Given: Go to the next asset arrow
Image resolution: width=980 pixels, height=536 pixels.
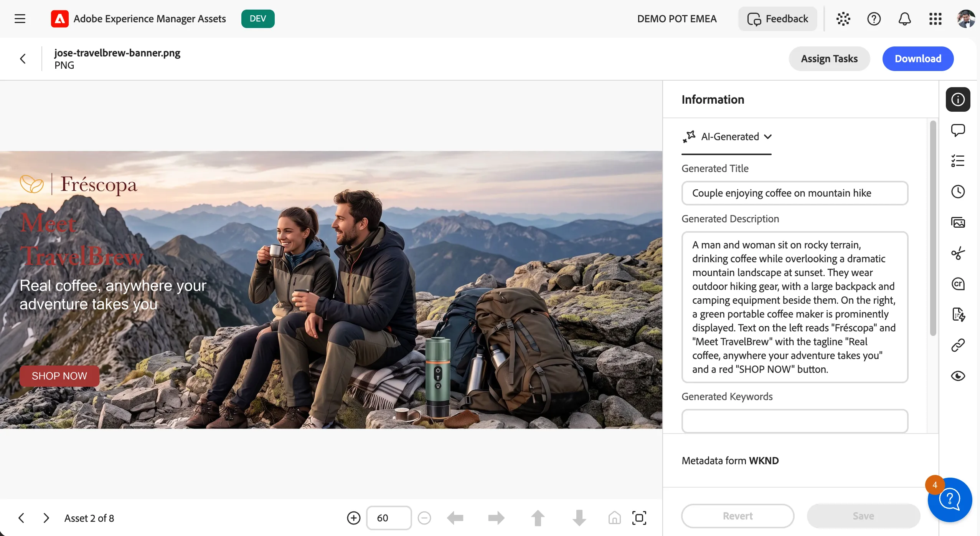Looking at the screenshot, I should pos(46,518).
